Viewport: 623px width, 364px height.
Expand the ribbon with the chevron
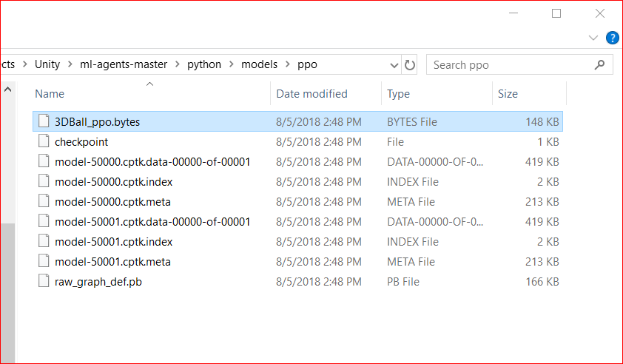(593, 38)
